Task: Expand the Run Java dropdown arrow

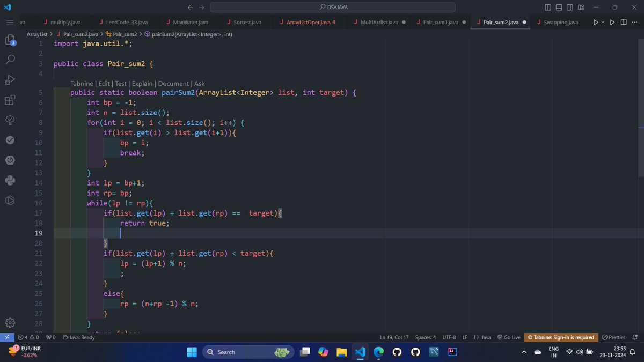Action: coord(603,22)
